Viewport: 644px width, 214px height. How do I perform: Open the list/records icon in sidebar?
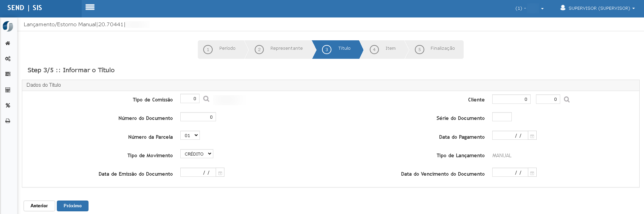click(8, 74)
